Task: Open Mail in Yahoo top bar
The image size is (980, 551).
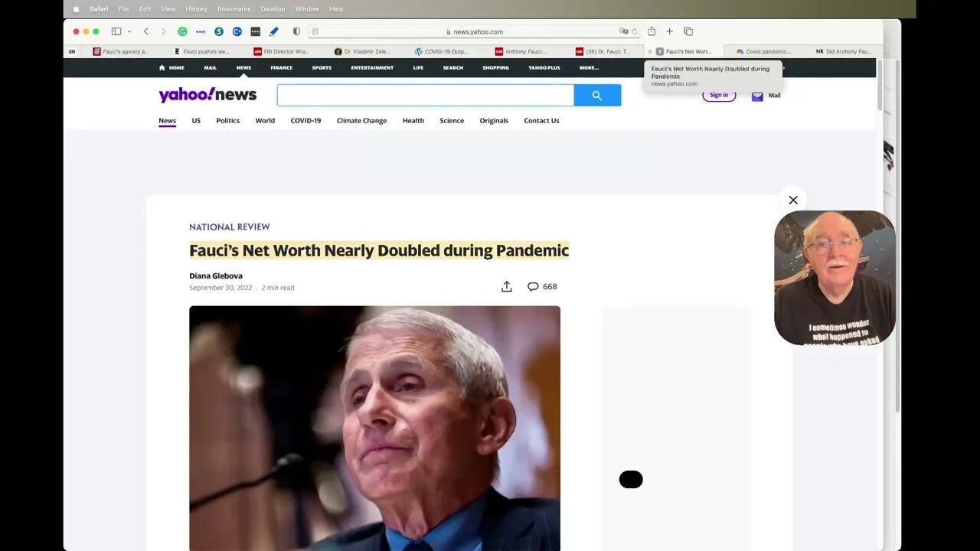Action: tap(210, 67)
